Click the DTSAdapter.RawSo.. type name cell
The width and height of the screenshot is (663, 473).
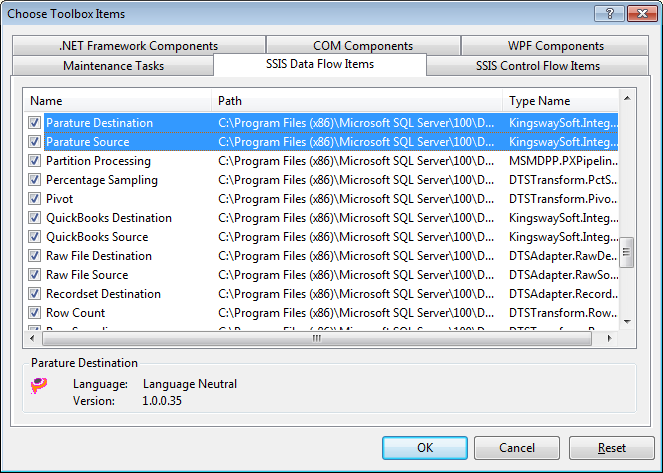click(x=563, y=275)
